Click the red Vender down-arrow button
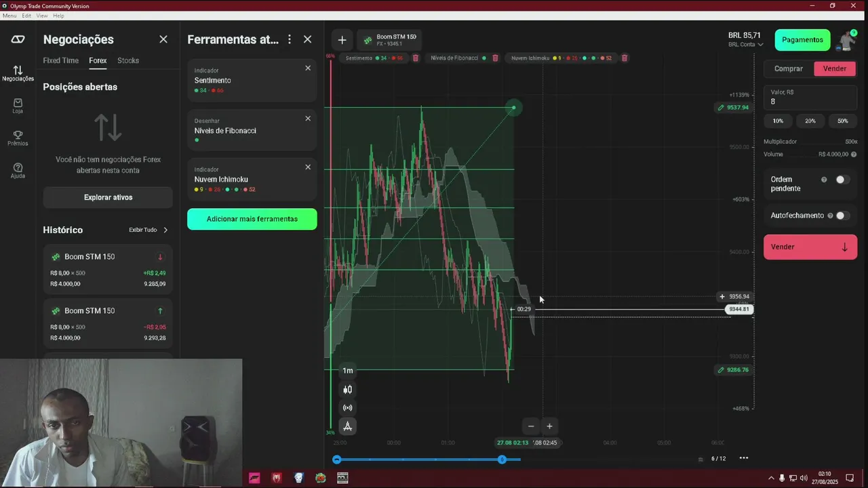Image resolution: width=868 pixels, height=488 pixels. [810, 247]
